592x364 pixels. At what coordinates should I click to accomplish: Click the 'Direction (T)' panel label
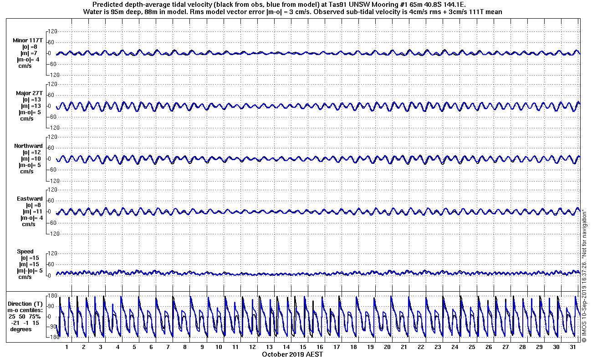coord(26,303)
